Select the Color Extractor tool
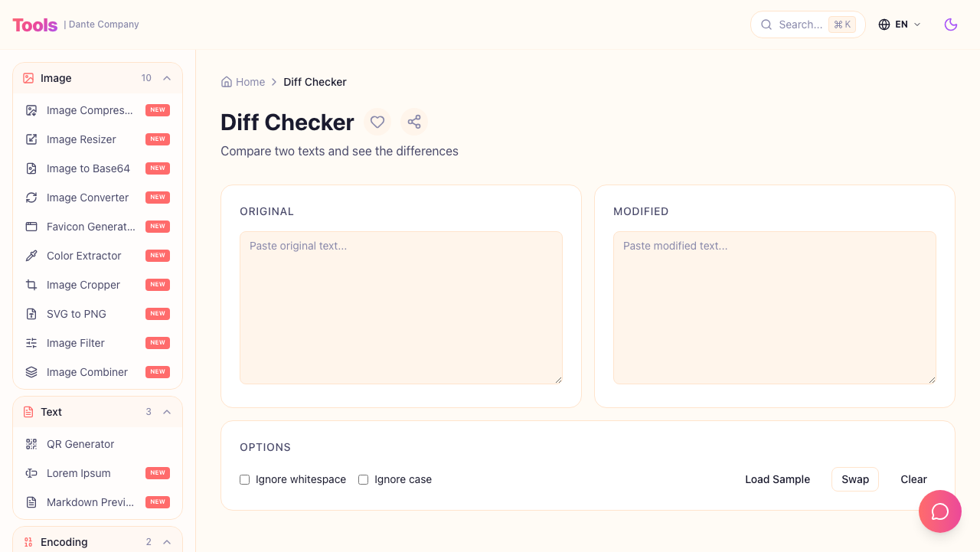980x552 pixels. [84, 256]
